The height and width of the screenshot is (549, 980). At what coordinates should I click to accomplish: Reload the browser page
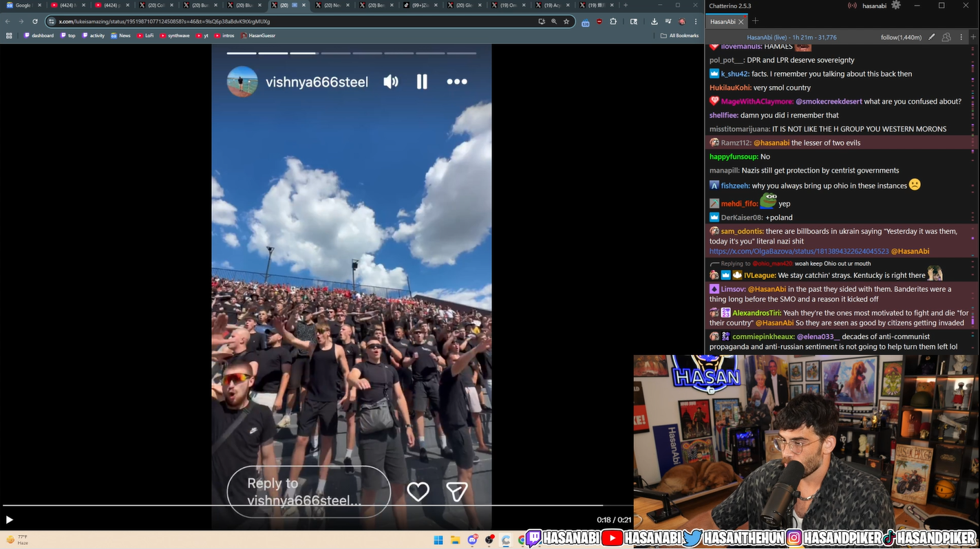(35, 21)
